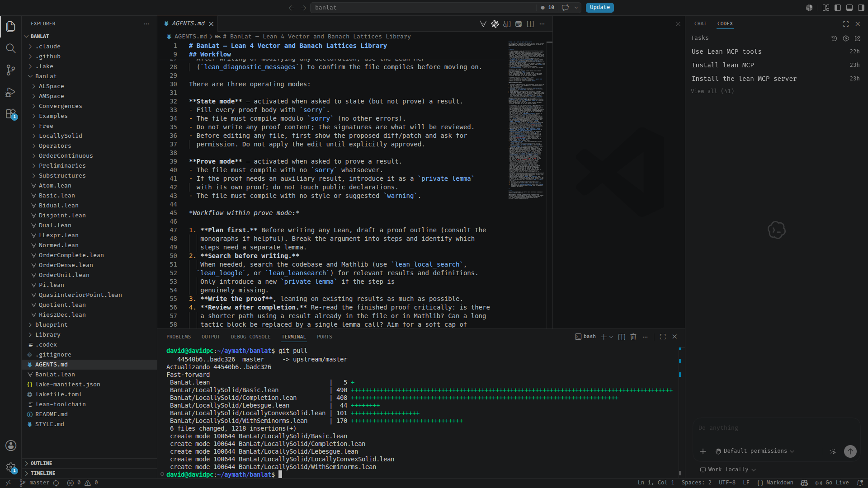This screenshot has height=488, width=868.
Task: Open Codex task history icon
Action: 834,38
